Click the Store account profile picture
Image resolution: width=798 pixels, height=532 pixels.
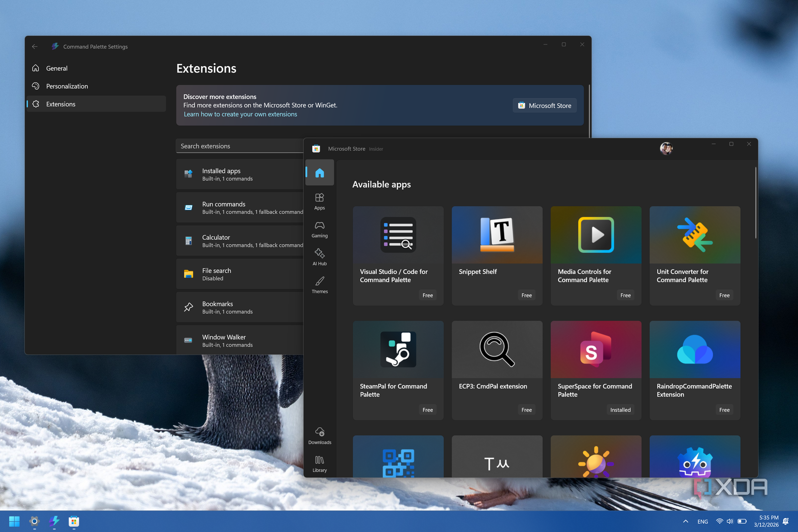[666, 148]
